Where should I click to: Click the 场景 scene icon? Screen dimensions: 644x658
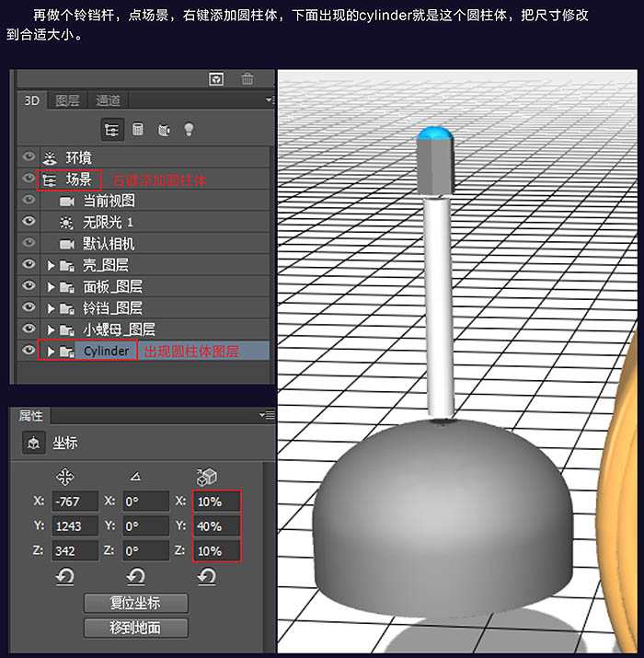coord(49,180)
